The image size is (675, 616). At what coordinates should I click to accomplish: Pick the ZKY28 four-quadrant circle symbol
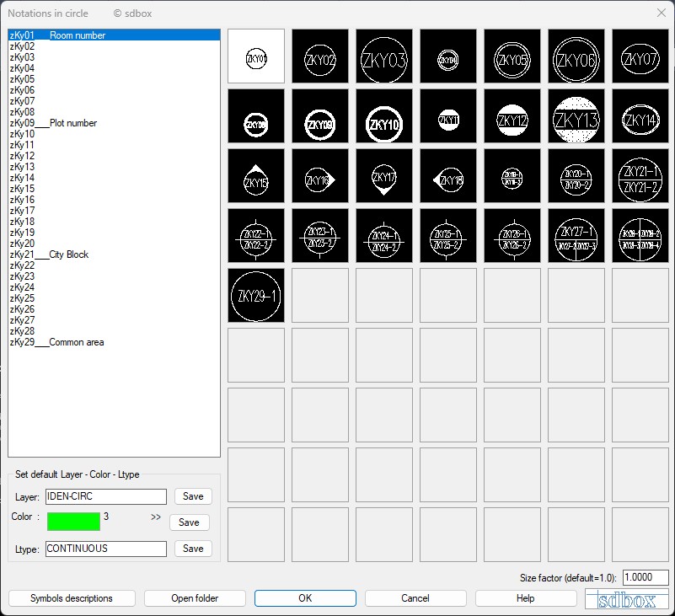(x=640, y=235)
